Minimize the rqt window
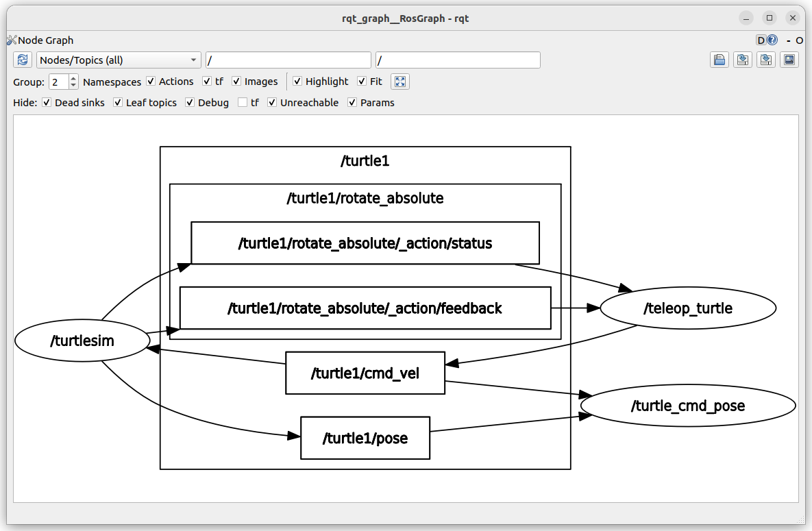 (746, 18)
